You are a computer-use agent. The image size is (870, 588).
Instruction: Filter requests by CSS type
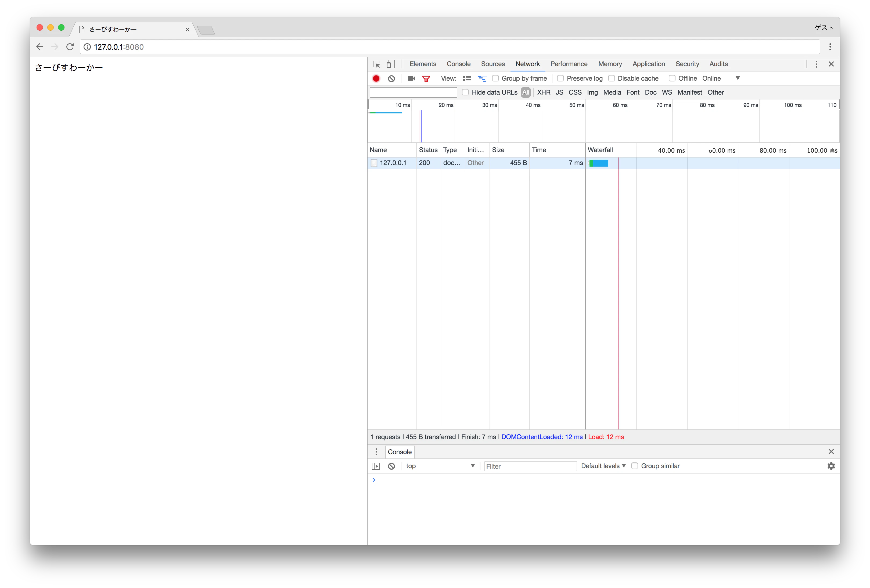click(x=575, y=92)
